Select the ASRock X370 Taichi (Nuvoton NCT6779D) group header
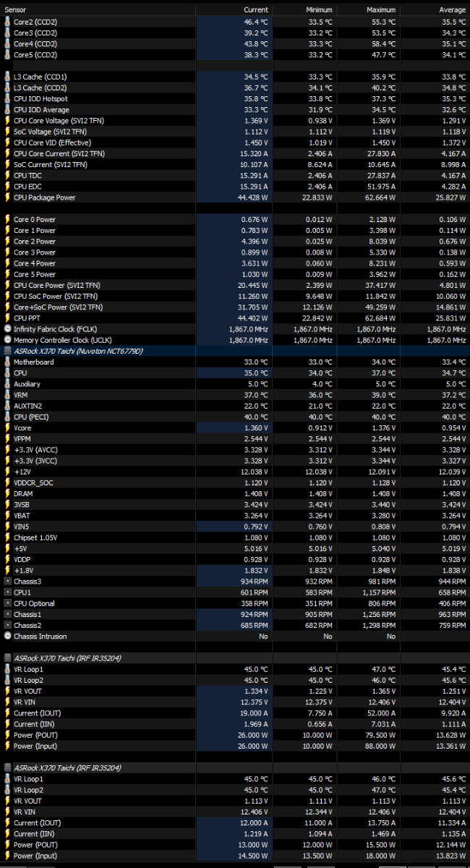470x868 pixels. tap(78, 351)
